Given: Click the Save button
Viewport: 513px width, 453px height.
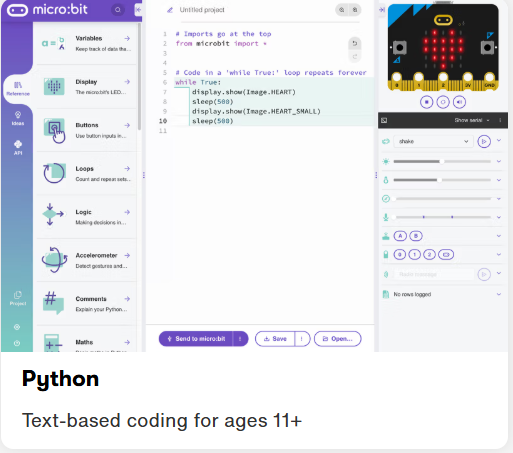Looking at the screenshot, I should point(275,339).
